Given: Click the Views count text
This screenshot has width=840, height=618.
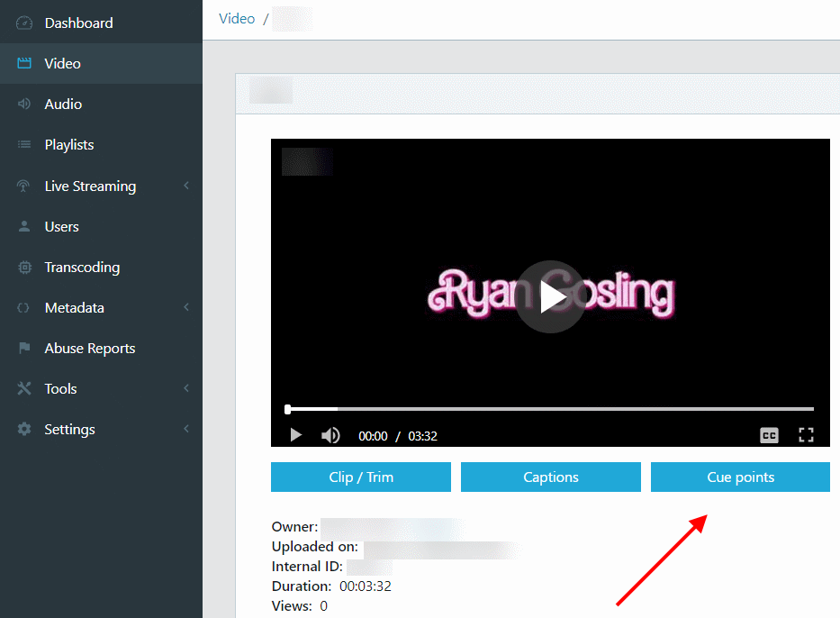Looking at the screenshot, I should point(300,606).
